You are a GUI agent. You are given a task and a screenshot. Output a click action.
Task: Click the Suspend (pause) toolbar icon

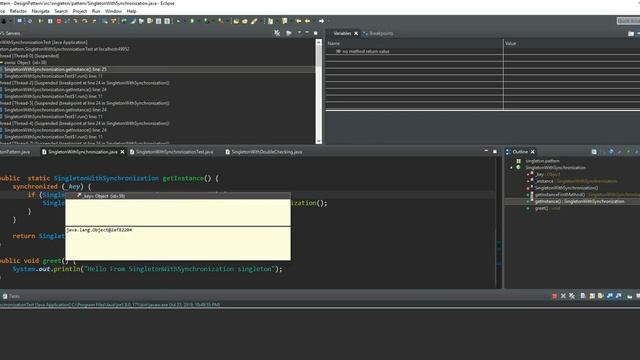tap(50, 21)
